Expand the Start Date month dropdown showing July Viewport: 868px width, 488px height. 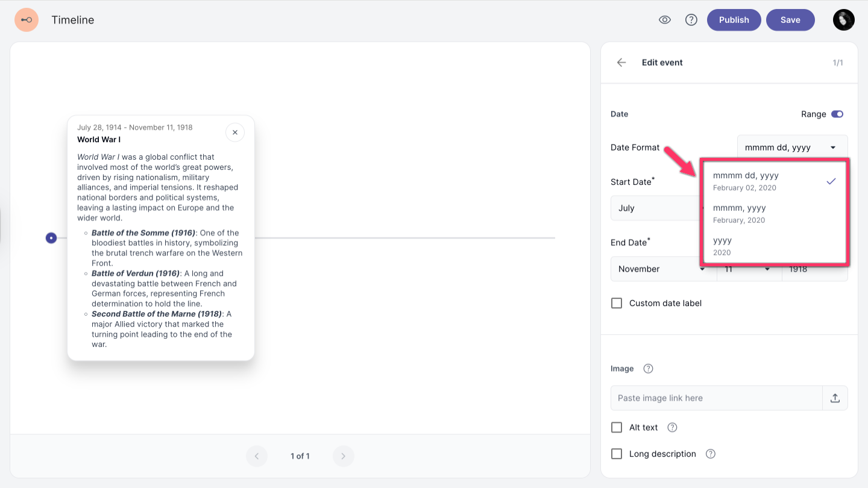click(655, 208)
